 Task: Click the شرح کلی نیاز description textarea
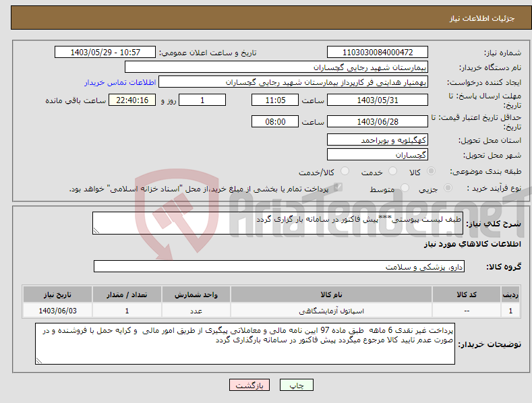click(278, 223)
